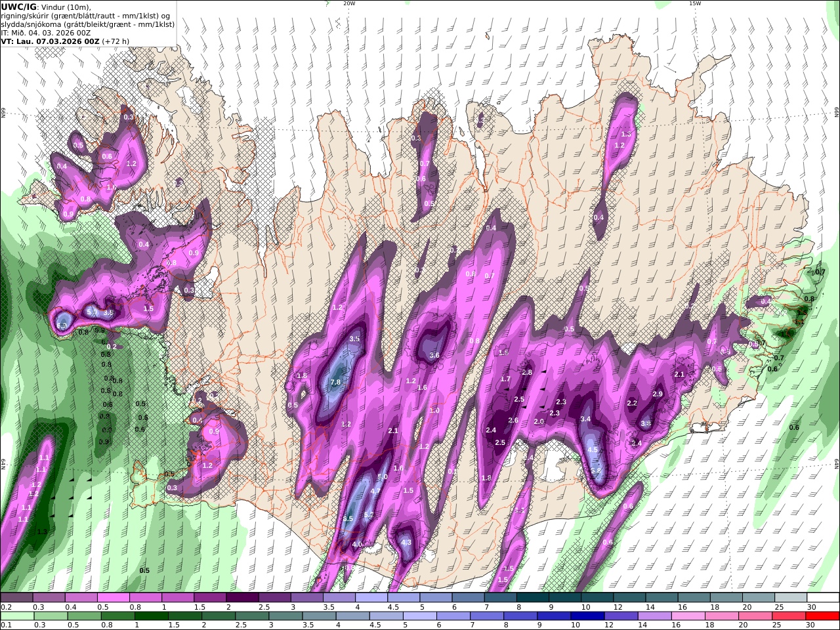
Task: Click the dark teal swatch after 8 in snow legend
Action: coord(533,598)
